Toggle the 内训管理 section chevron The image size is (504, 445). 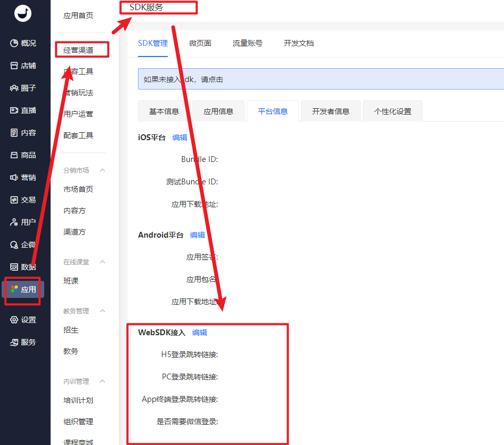103,381
